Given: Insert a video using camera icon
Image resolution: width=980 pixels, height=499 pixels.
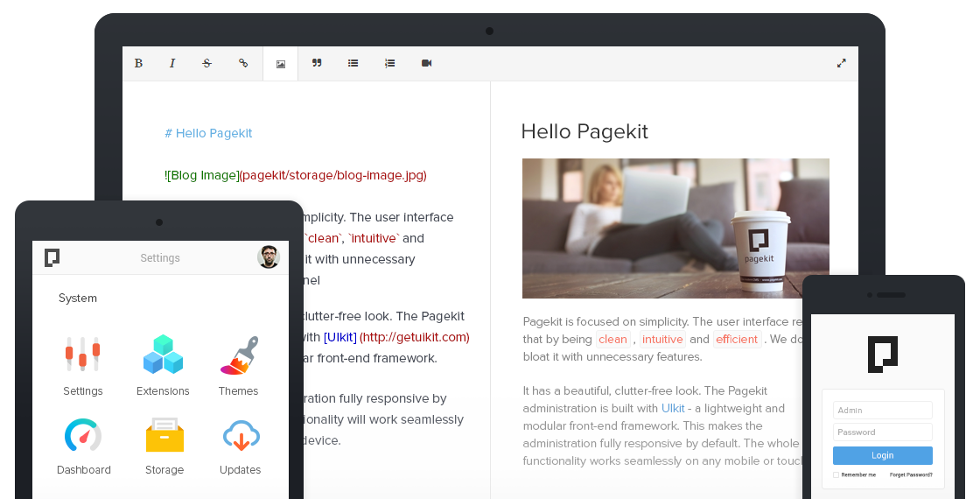Looking at the screenshot, I should click(x=427, y=63).
